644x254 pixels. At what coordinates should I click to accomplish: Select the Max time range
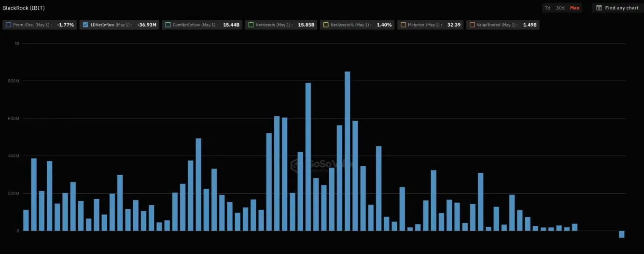coord(574,8)
